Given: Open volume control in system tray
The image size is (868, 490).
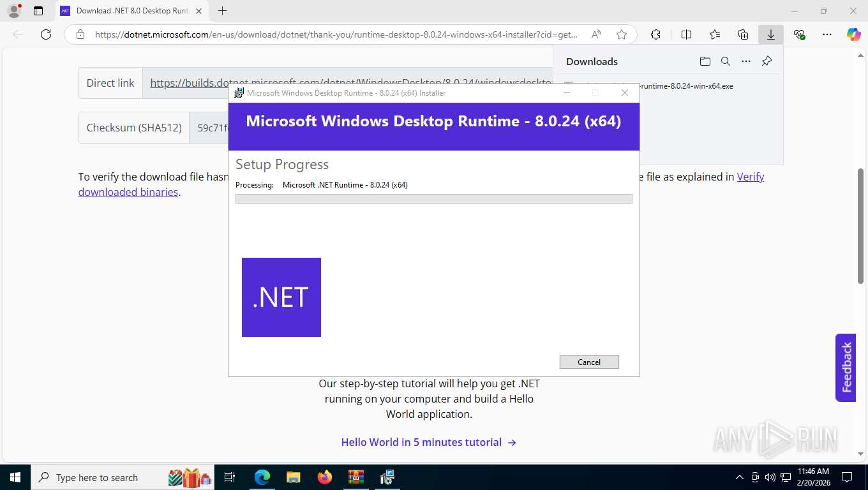Looking at the screenshot, I should [770, 477].
